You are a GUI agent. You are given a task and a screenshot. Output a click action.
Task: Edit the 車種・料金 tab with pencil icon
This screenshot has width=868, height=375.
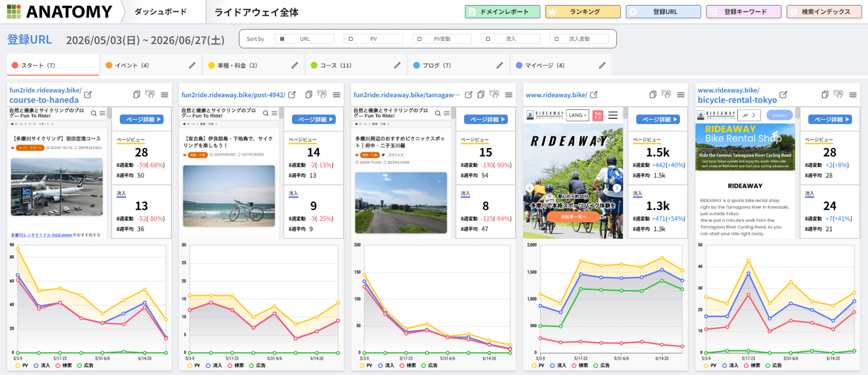[x=295, y=65]
